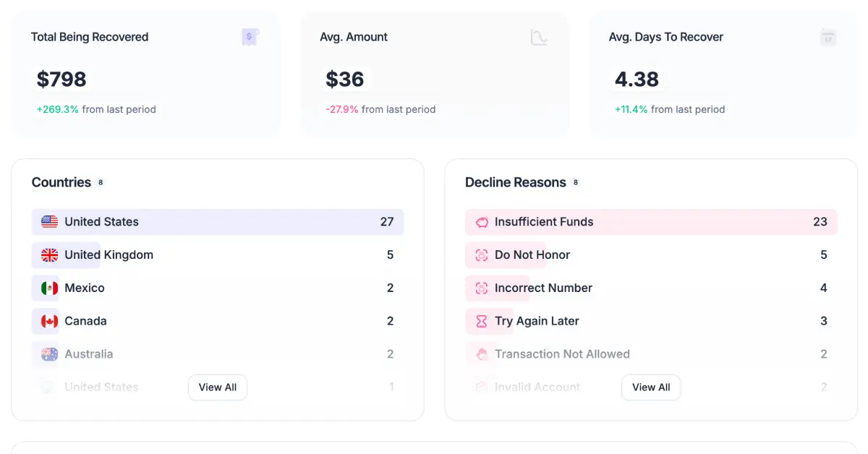Click the Mexico flag icon
The height and width of the screenshot is (454, 868).
[49, 288]
